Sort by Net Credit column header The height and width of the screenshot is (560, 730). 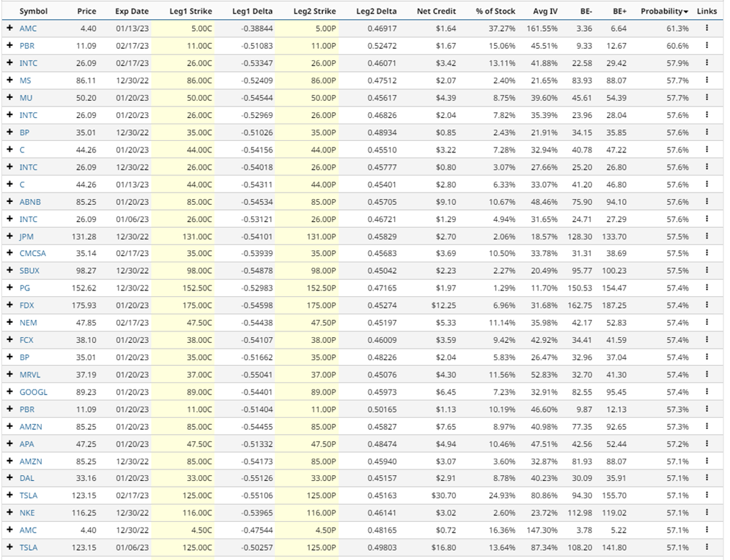(x=437, y=12)
